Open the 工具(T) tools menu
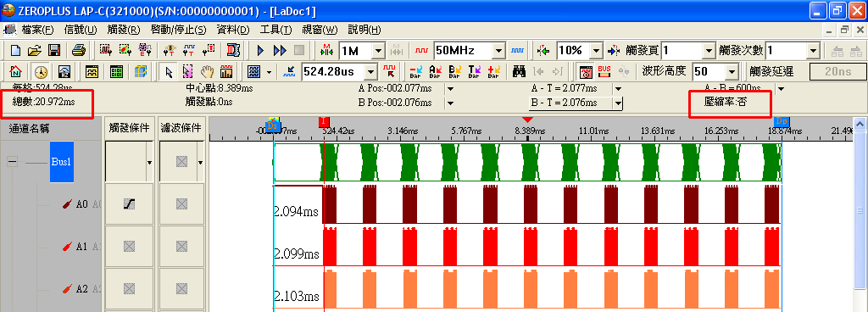The image size is (868, 312). coord(275,30)
